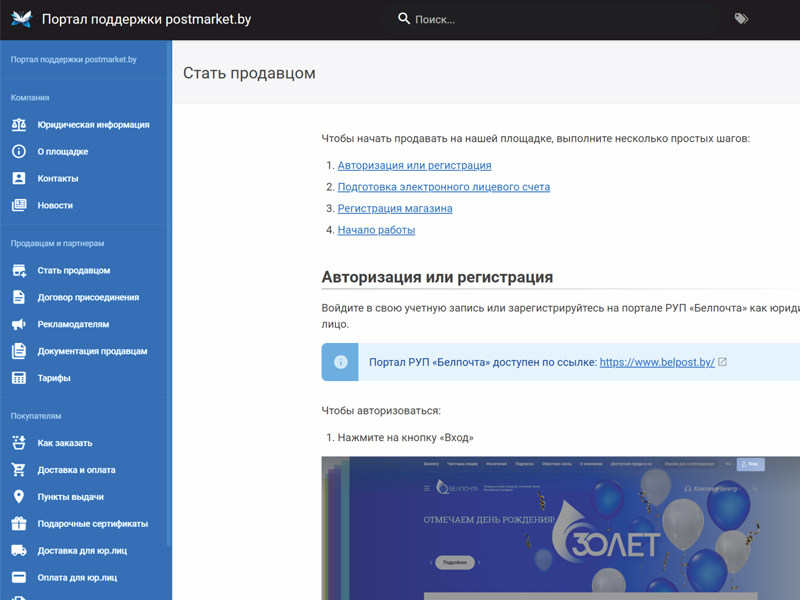800x600 pixels.
Task: Click the postmarket.by bird logo
Action: (21, 19)
